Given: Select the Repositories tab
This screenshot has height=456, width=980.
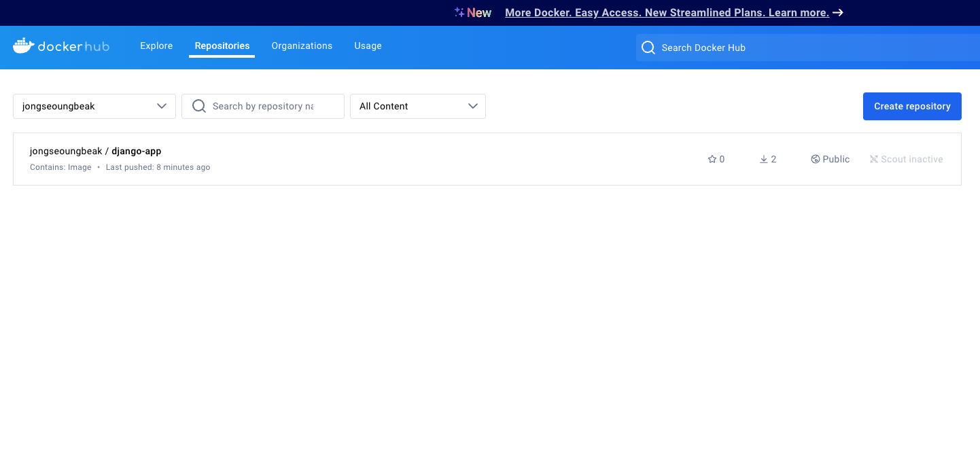Looking at the screenshot, I should coord(222,46).
